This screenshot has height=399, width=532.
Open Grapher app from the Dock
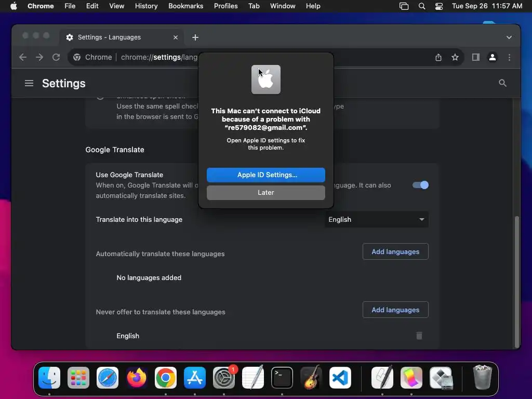[x=411, y=378]
